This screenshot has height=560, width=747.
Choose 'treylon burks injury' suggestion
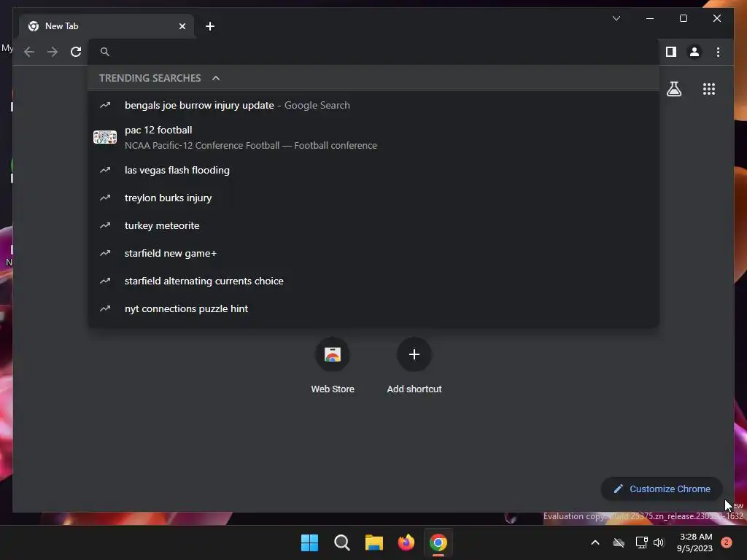373,198
